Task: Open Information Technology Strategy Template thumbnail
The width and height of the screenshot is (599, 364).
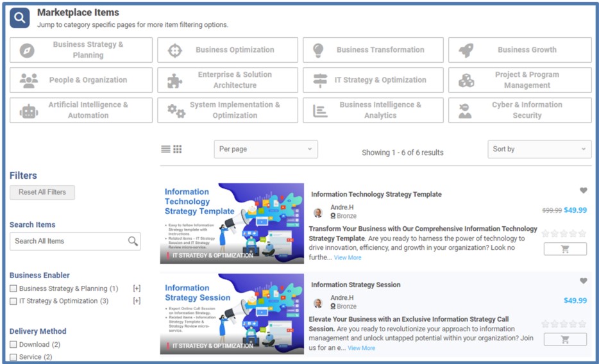Action: (232, 224)
